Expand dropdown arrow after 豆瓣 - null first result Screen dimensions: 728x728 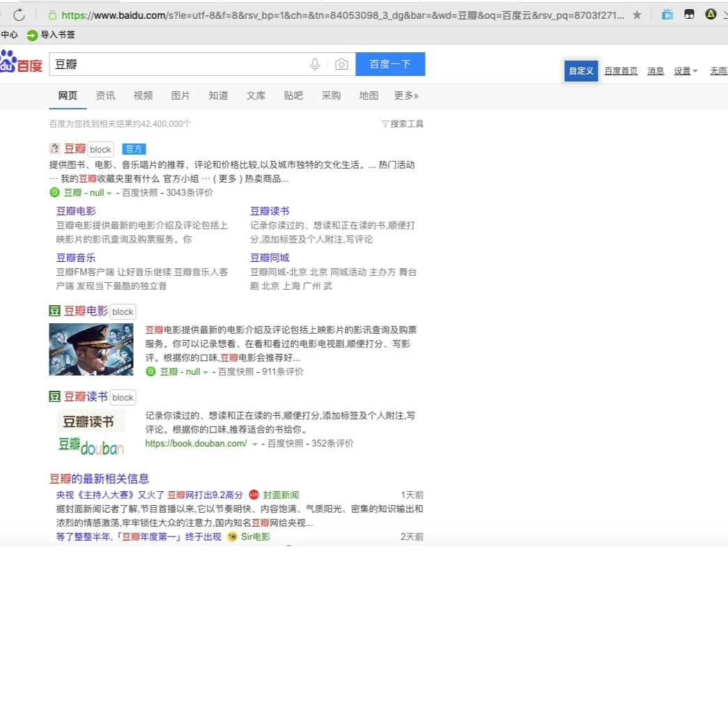pyautogui.click(x=109, y=193)
